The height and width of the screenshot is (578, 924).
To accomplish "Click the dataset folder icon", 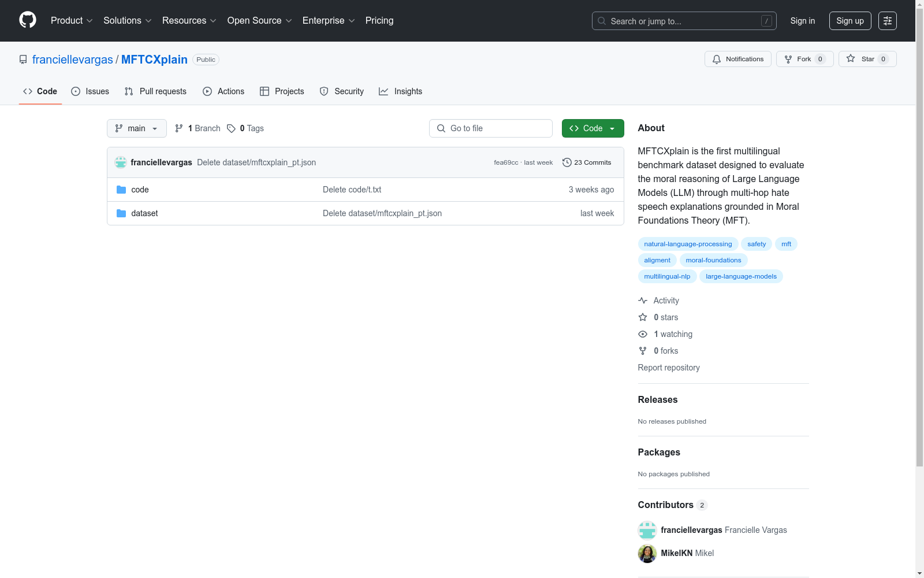I will pyautogui.click(x=121, y=213).
